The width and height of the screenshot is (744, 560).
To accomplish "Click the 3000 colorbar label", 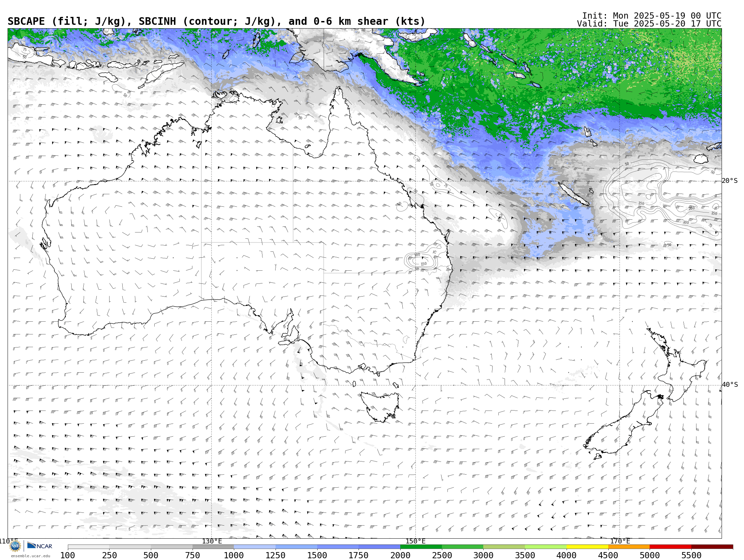I will pyautogui.click(x=483, y=555).
